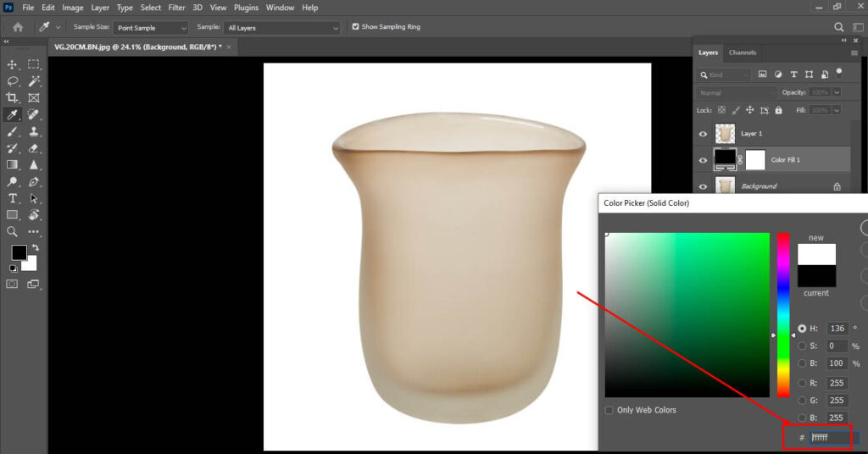Screen dimensions: 868x454
Task: Select the Gradient tool
Action: pos(12,165)
